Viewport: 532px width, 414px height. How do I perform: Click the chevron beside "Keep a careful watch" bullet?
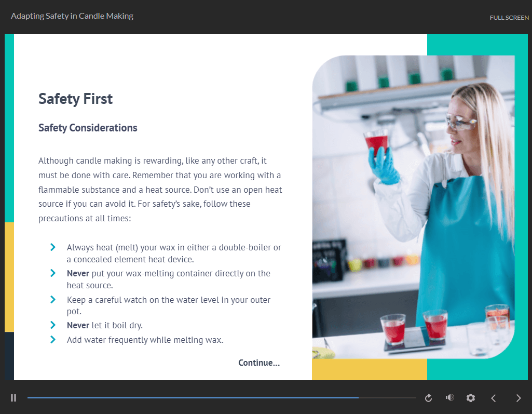point(52,300)
